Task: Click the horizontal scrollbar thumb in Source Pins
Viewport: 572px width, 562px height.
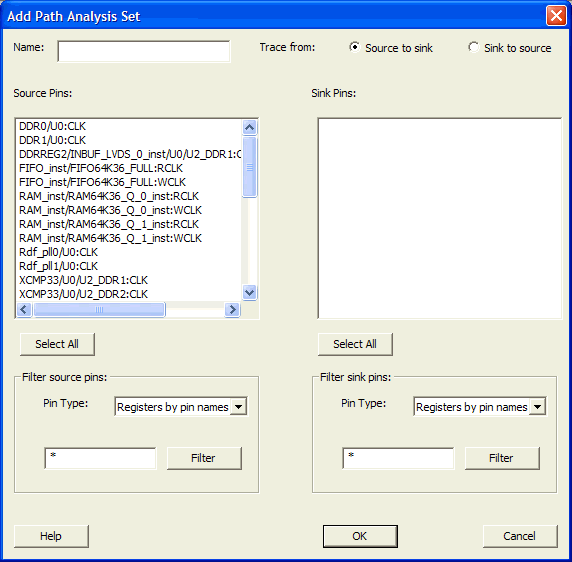Action: (x=99, y=310)
